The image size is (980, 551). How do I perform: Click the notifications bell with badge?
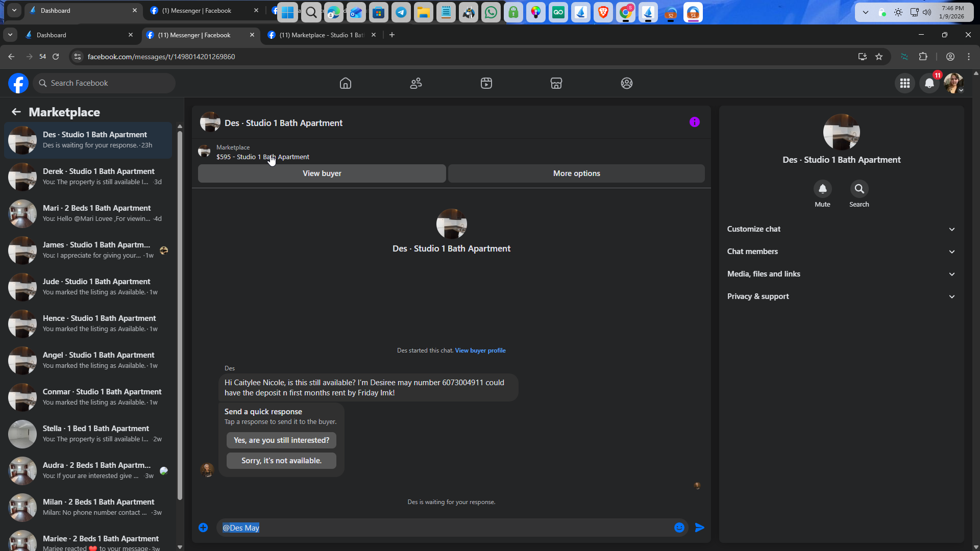coord(929,83)
